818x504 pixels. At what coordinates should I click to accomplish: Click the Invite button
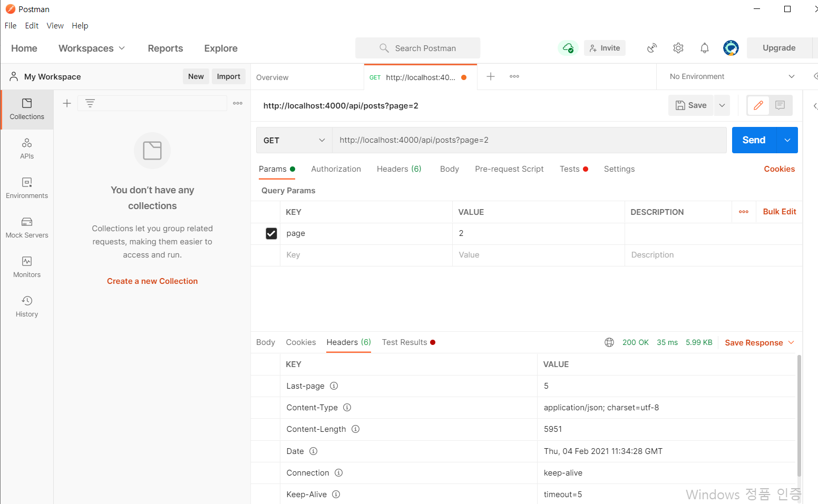coord(605,48)
